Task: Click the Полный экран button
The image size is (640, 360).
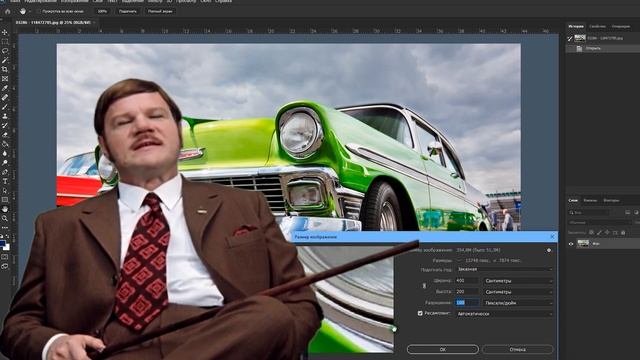Action: [160, 11]
